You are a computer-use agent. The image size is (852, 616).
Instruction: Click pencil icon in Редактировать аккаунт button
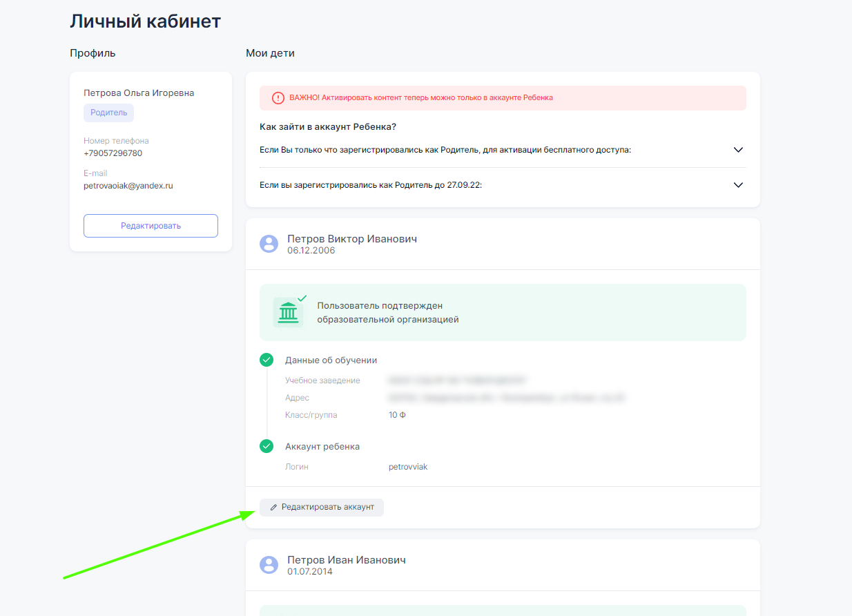click(274, 508)
